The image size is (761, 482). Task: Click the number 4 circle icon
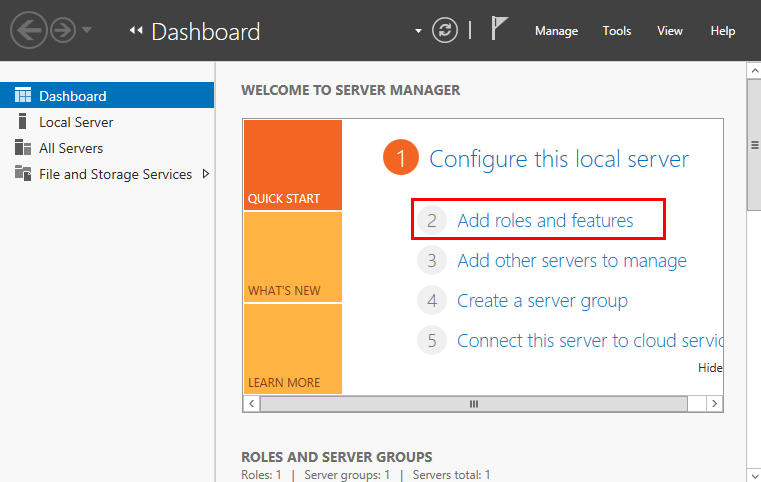coord(431,301)
